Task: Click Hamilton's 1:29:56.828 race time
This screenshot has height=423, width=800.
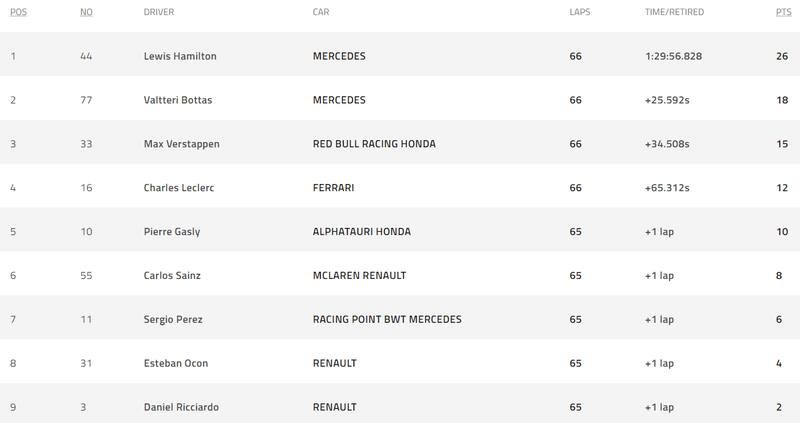Action: (674, 56)
